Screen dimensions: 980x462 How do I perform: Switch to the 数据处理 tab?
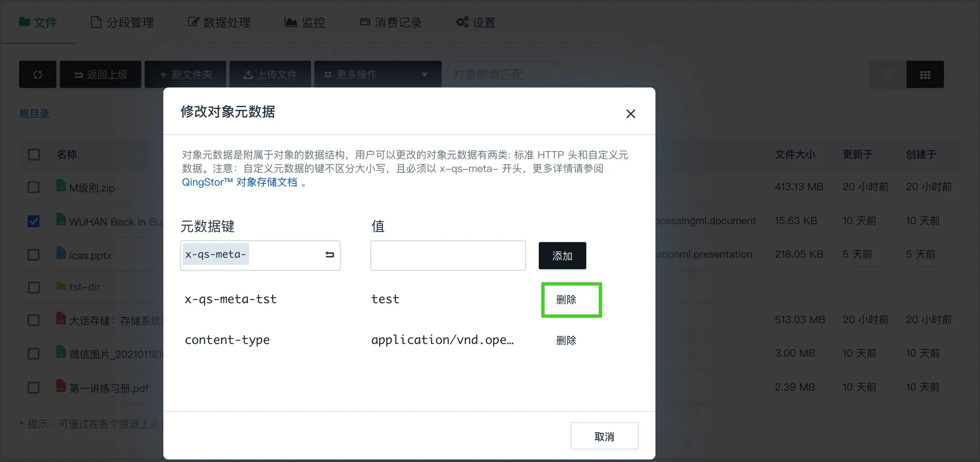[219, 23]
